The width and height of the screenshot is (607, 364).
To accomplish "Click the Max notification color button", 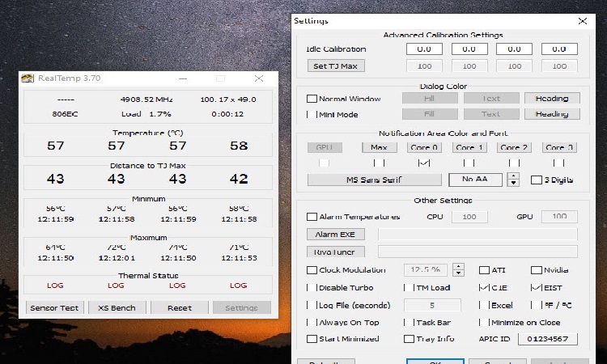I will [380, 147].
